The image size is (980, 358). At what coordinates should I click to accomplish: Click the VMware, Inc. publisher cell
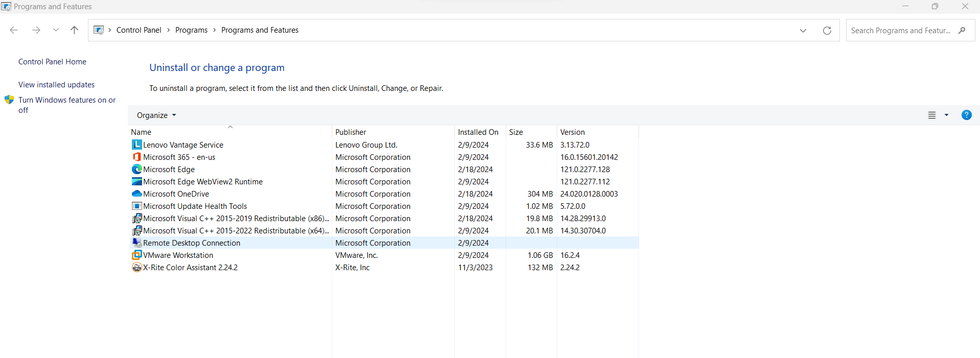point(356,255)
